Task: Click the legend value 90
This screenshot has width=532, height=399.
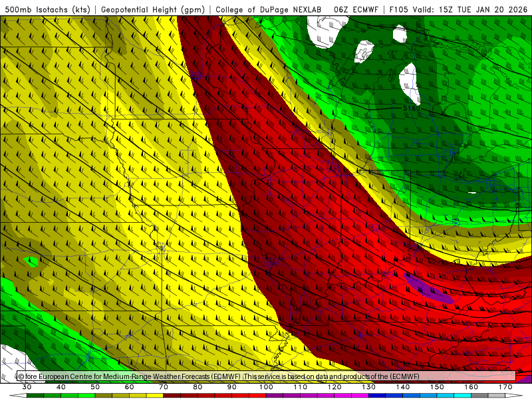Action: pyautogui.click(x=232, y=387)
